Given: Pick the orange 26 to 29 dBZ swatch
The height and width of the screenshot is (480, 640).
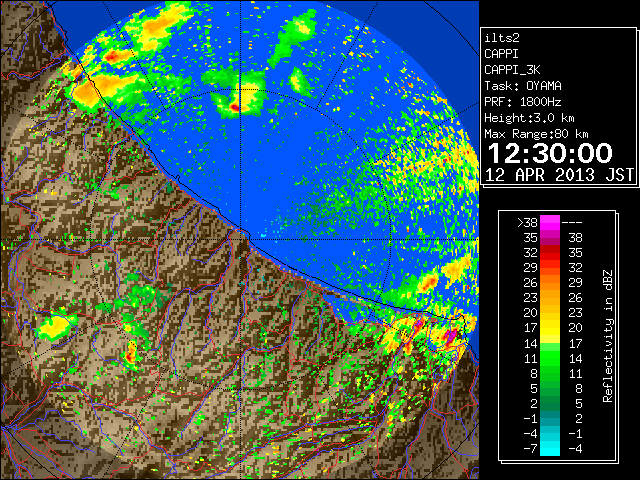Looking at the screenshot, I should tap(550, 283).
